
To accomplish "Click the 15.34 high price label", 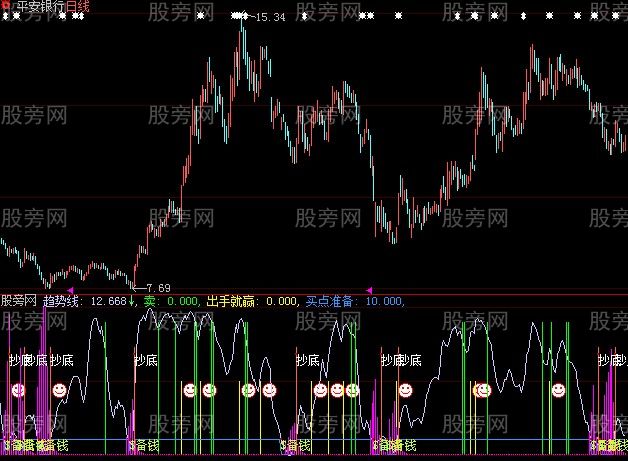I will coord(269,18).
